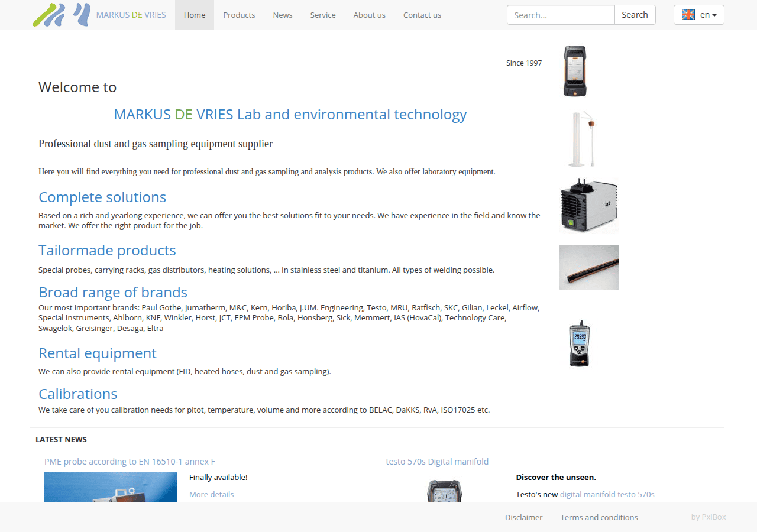Click the Finally available! text
The height and width of the screenshot is (532, 757).
218,477
